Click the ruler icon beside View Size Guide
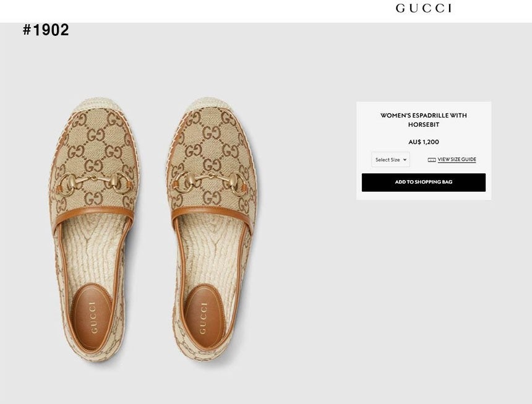The height and width of the screenshot is (404, 532). click(x=432, y=160)
